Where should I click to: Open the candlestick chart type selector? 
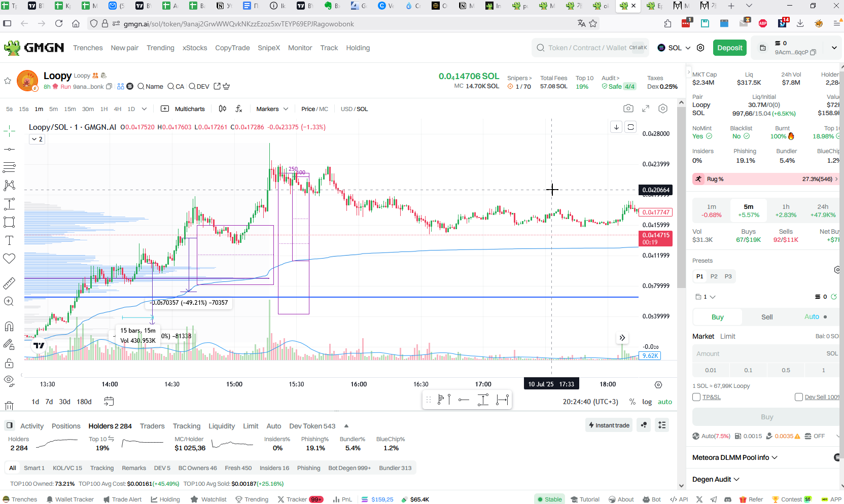coord(222,109)
